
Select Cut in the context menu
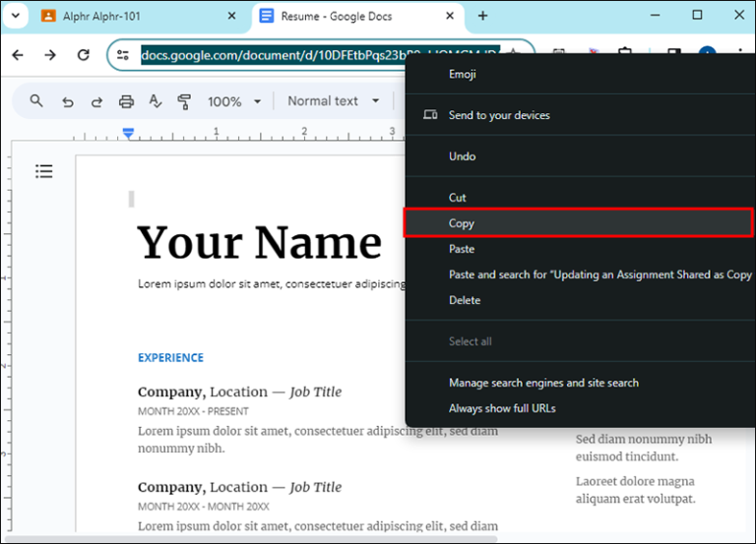point(458,198)
